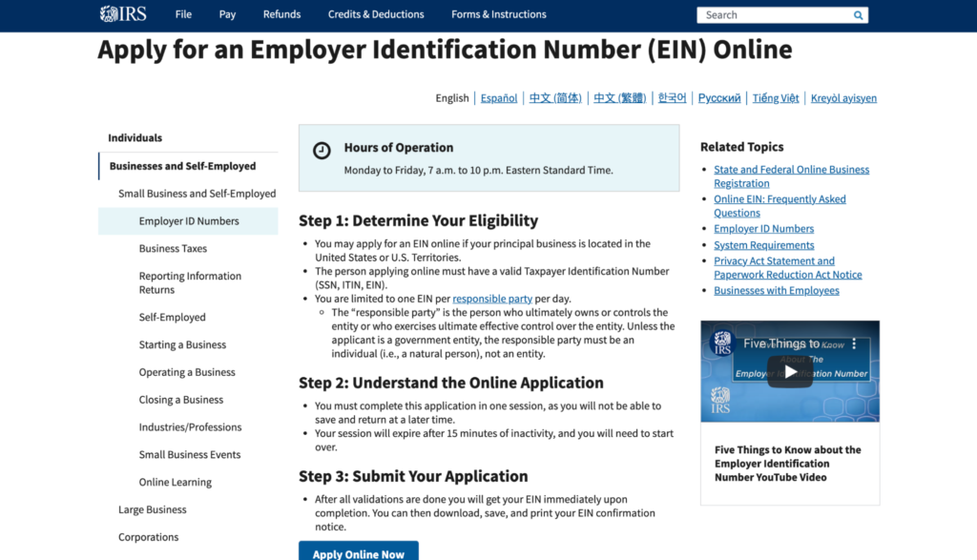The height and width of the screenshot is (560, 977).
Task: Click the English language label
Action: click(x=451, y=98)
